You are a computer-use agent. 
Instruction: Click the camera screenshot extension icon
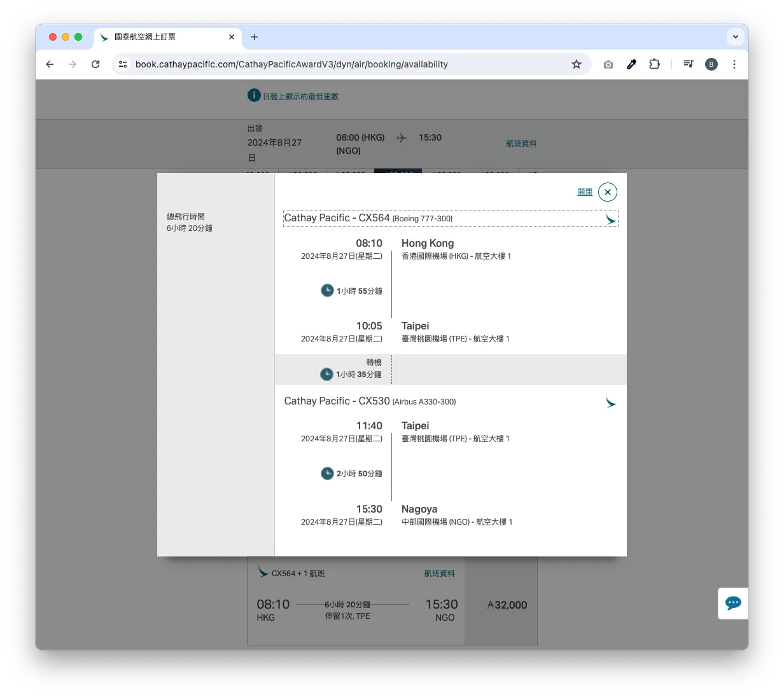(608, 64)
